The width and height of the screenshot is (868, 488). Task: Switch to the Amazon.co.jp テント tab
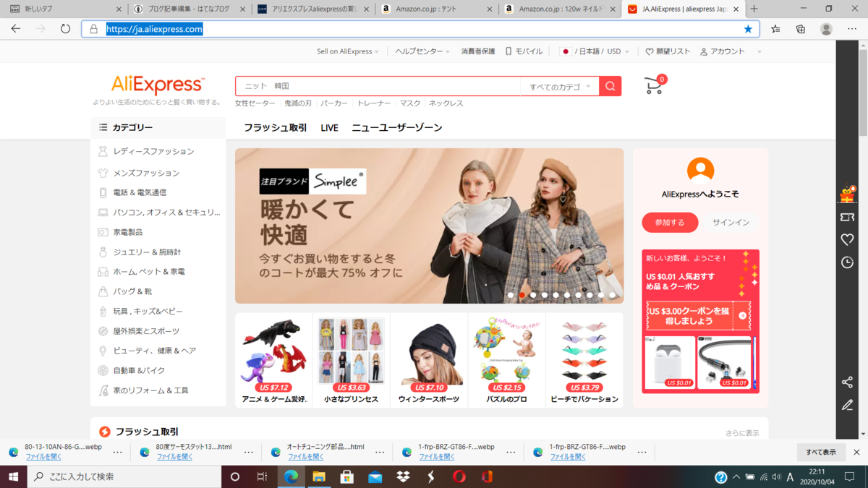(x=436, y=9)
